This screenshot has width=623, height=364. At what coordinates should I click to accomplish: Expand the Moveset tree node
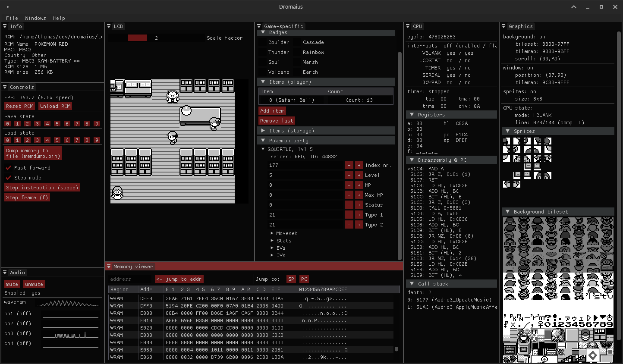point(272,233)
